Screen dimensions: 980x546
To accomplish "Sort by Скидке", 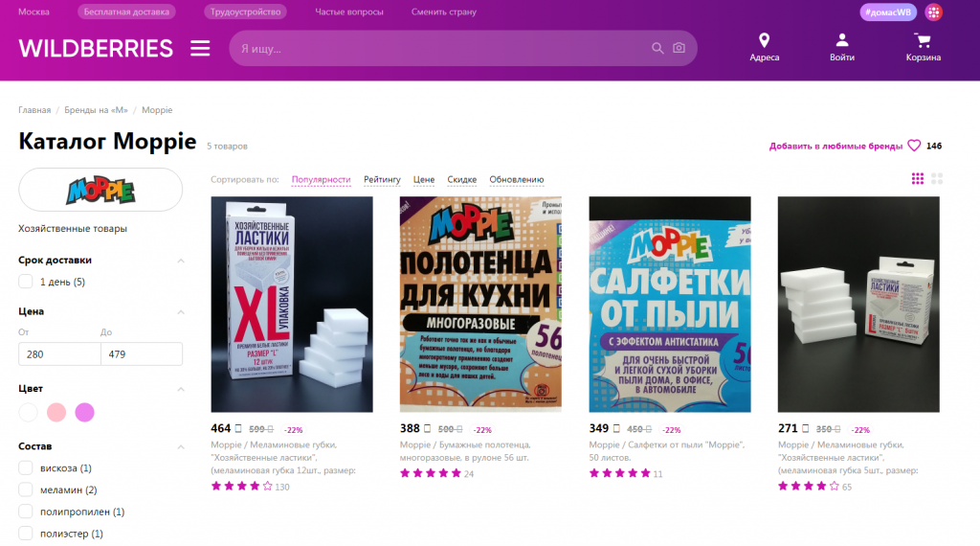I will click(x=462, y=179).
